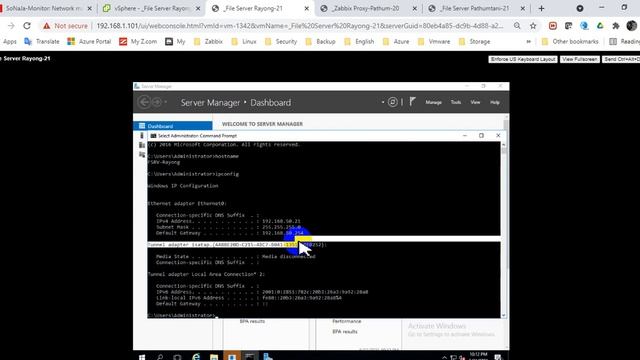
Task: Open the Backup bookmarks folder
Action: point(320,42)
